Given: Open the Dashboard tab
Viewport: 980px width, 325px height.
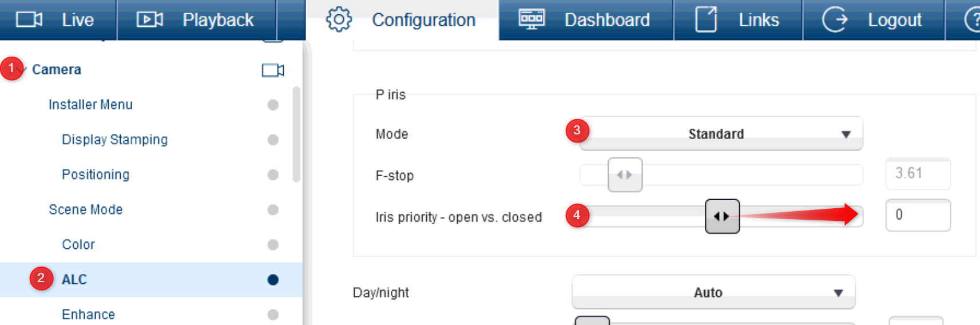Looking at the screenshot, I should pos(606,20).
